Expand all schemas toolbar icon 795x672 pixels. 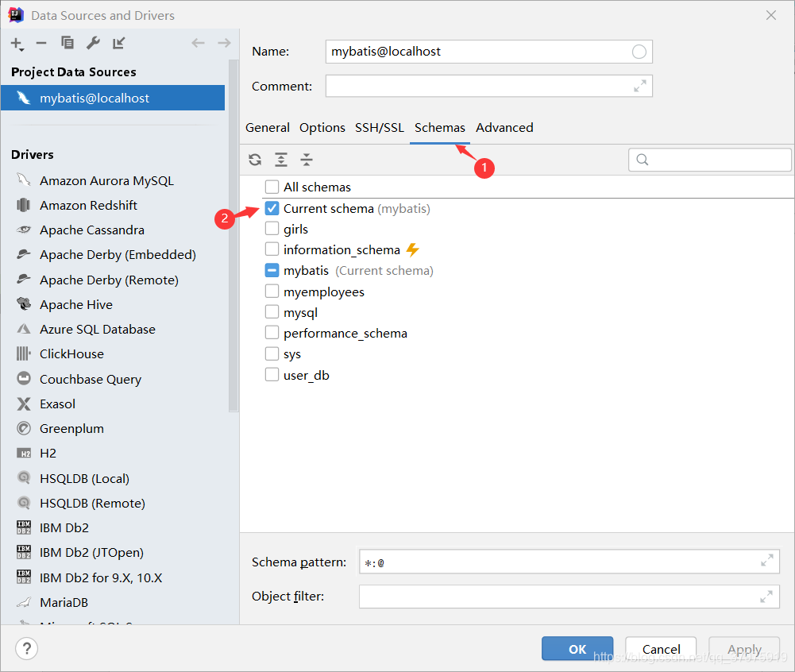[281, 160]
